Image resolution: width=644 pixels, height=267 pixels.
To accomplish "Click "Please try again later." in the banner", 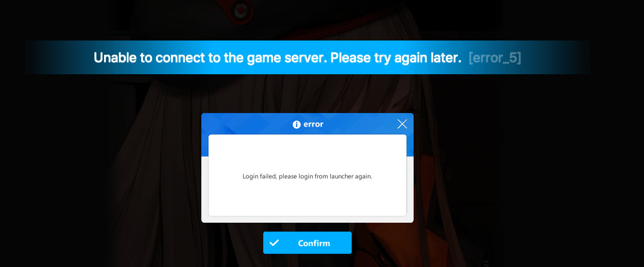I will (x=396, y=58).
